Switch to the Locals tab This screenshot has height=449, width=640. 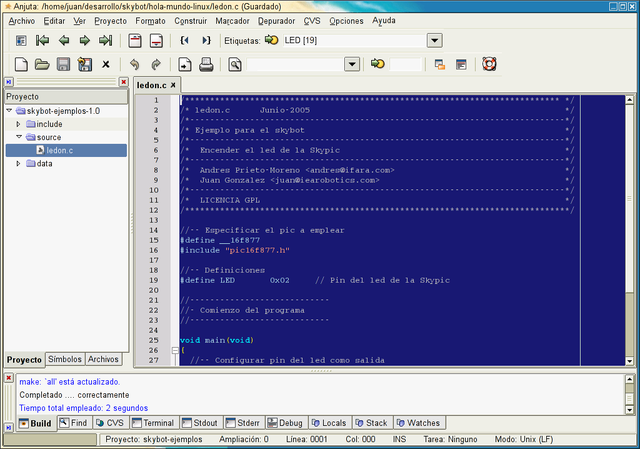(329, 423)
